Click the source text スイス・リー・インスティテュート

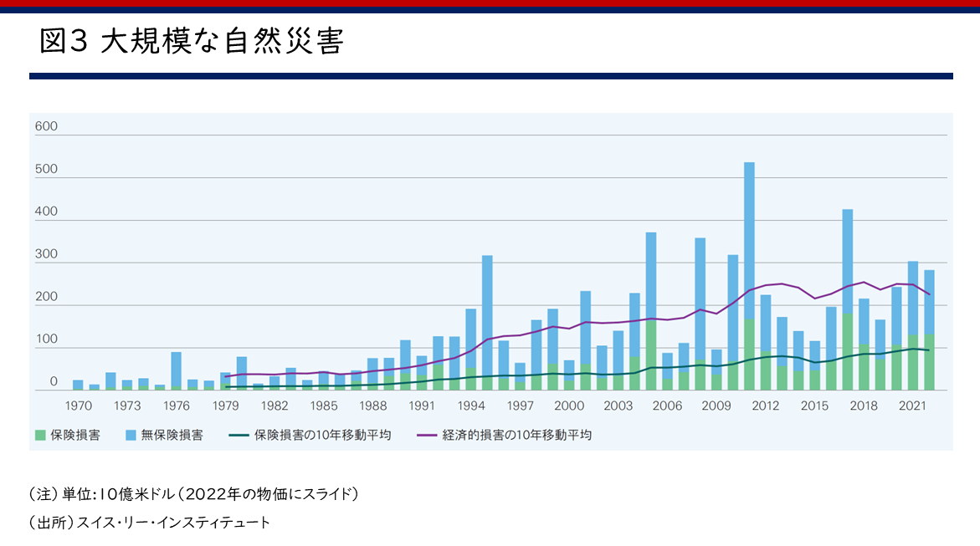coord(173,523)
